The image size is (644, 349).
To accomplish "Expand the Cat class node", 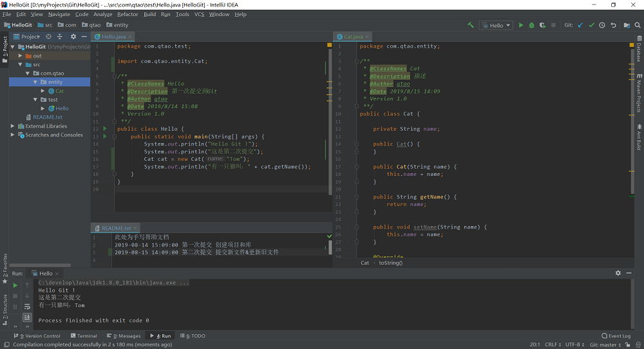I will 43,91.
